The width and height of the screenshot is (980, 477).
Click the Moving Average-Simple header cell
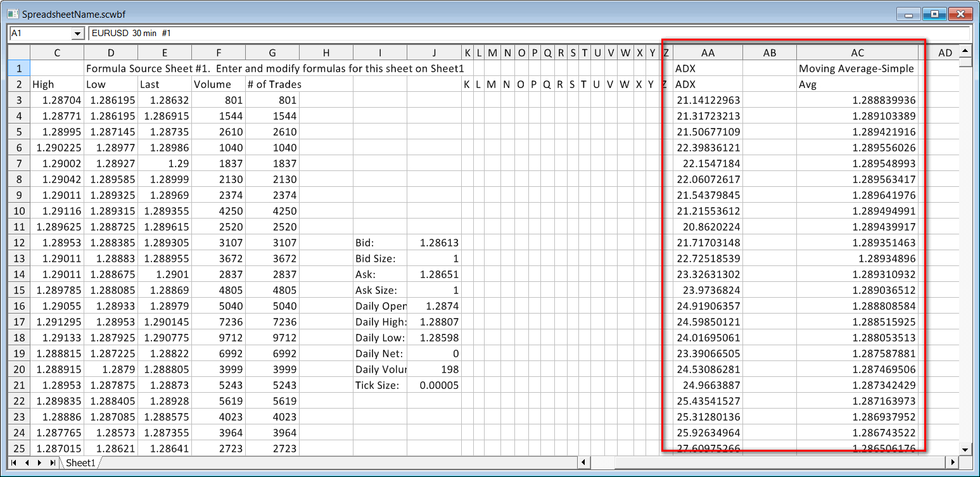[856, 68]
